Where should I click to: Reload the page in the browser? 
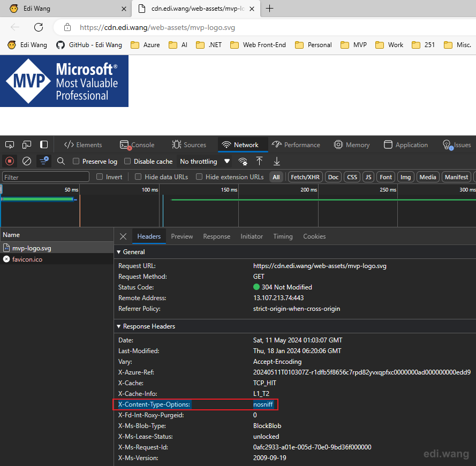click(39, 27)
